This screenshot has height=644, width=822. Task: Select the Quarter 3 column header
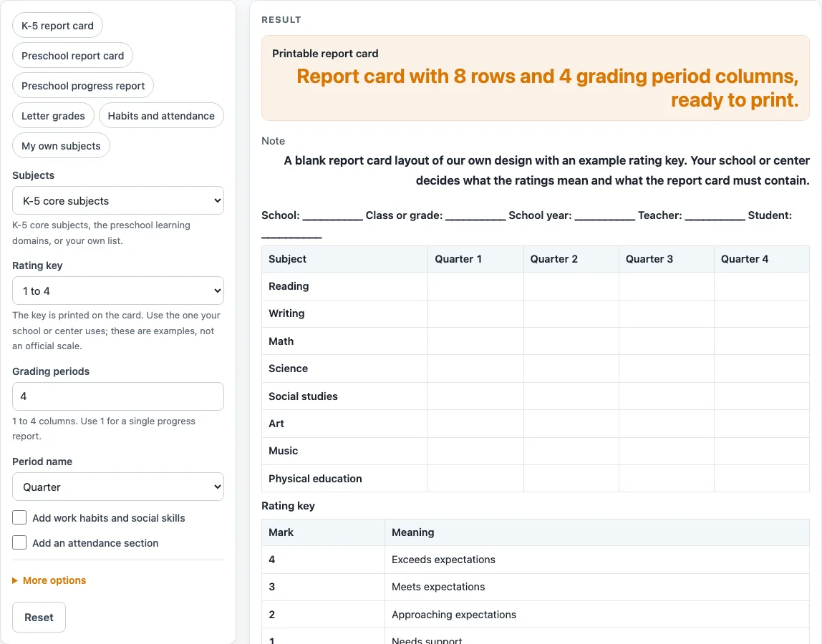[667, 259]
